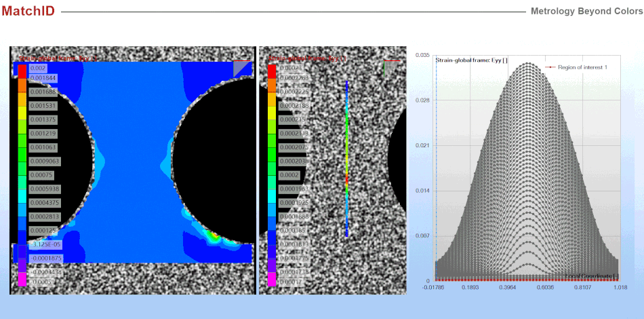
Task: Click the 0.0009063 colorbar label
Action: [x=45, y=161]
